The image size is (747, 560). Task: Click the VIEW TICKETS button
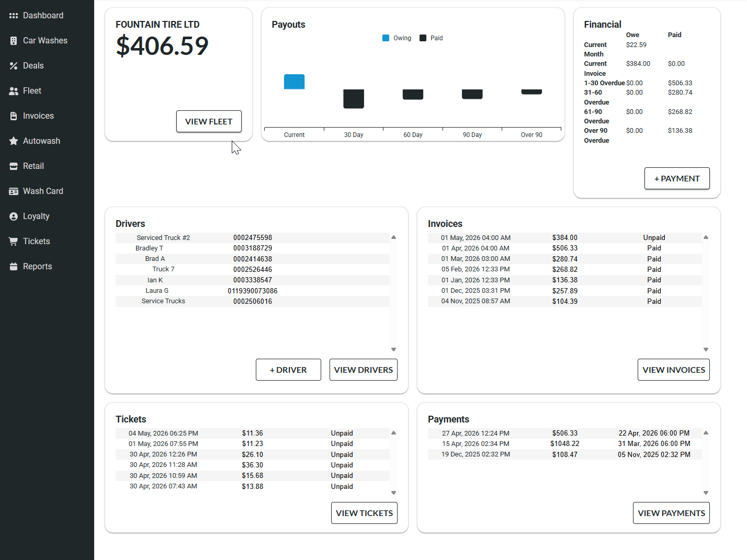[364, 513]
